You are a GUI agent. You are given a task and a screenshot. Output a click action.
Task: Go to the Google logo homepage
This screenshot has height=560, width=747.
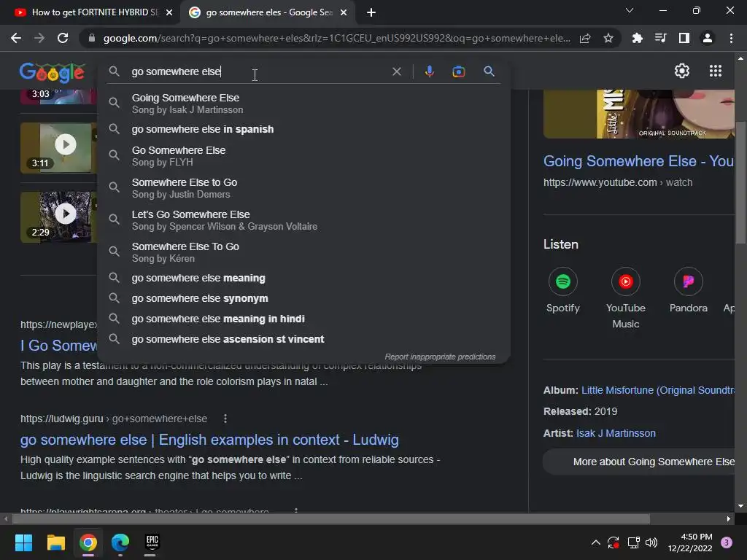pos(53,72)
